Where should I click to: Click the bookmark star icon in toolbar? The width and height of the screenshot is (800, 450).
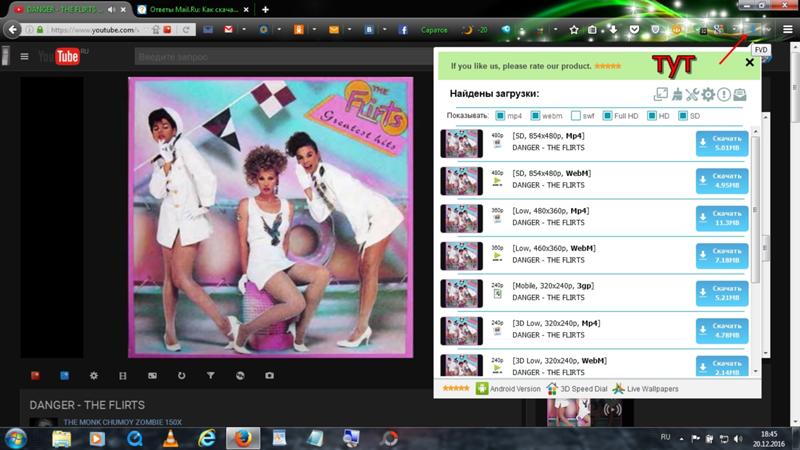pyautogui.click(x=574, y=30)
